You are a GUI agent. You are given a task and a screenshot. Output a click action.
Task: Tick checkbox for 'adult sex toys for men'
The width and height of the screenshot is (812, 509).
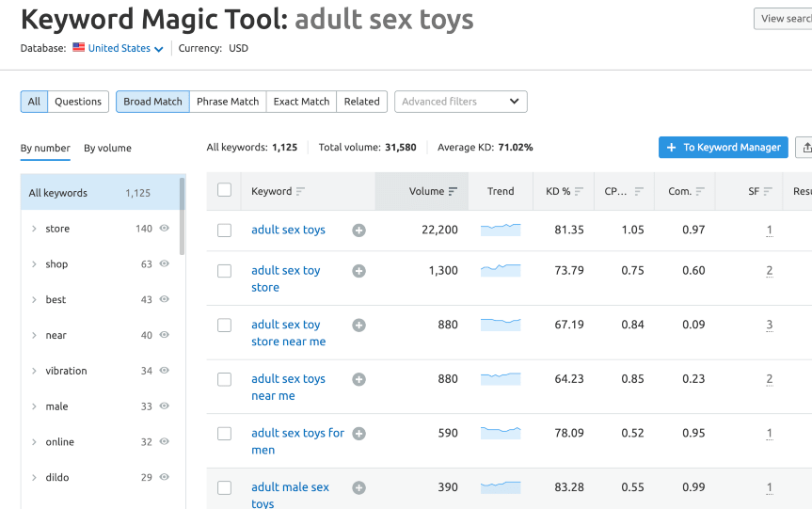pyautogui.click(x=224, y=434)
